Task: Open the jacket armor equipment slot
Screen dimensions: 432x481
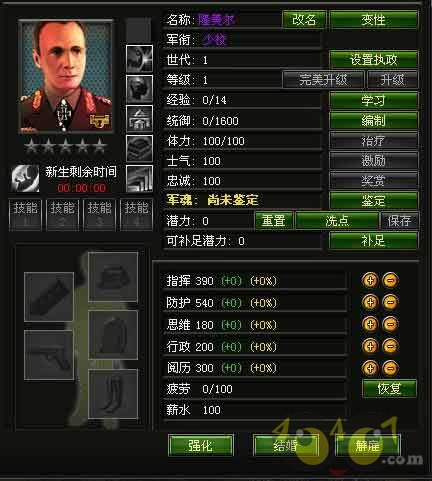Action: pos(113,335)
